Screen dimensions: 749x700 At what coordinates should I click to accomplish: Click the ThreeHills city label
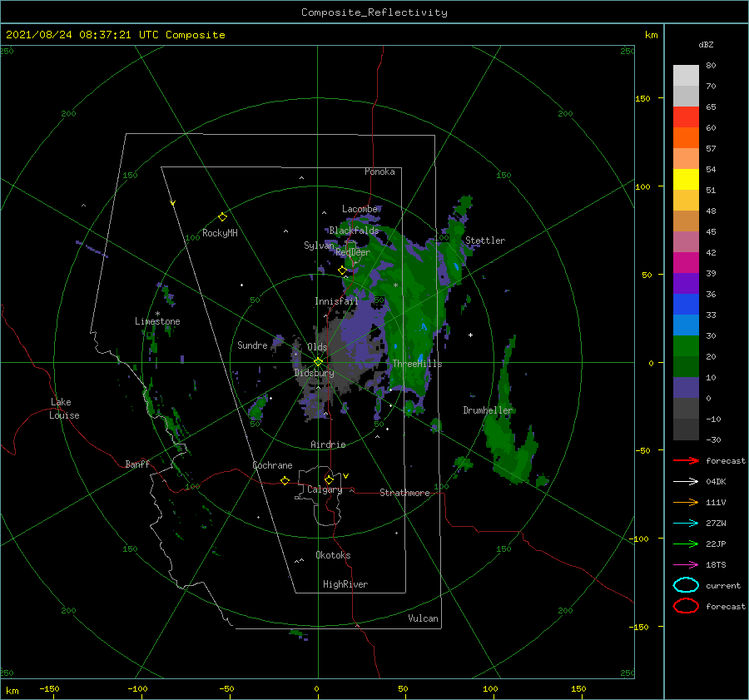pyautogui.click(x=417, y=364)
